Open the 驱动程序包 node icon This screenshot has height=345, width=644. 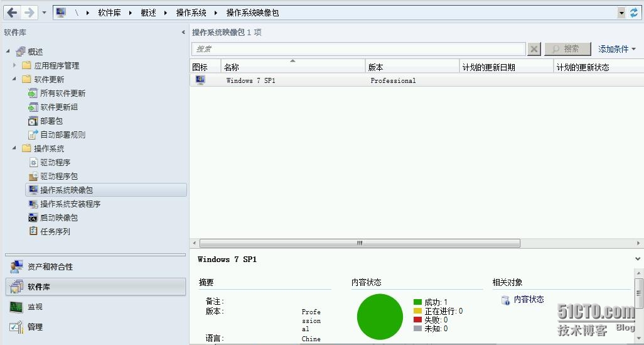(33, 176)
